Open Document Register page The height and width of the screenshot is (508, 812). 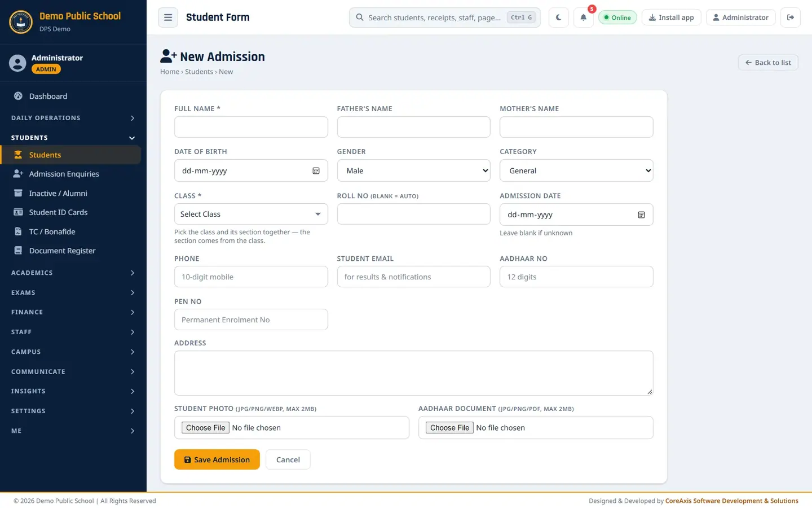pyautogui.click(x=70, y=251)
